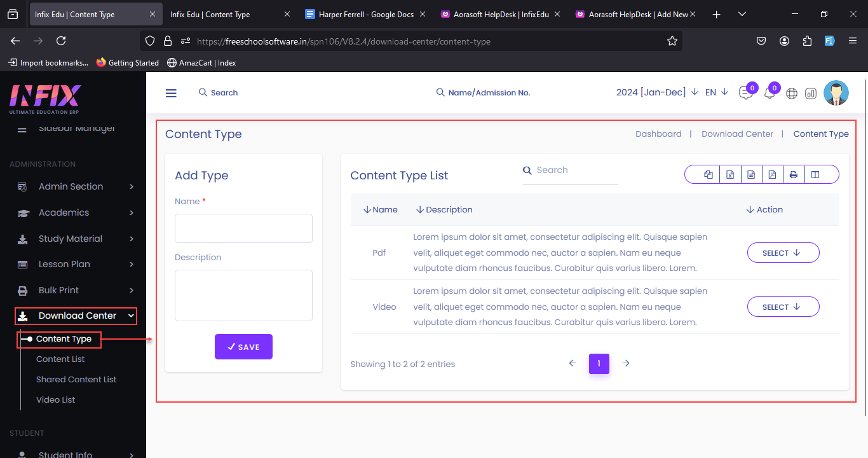Image resolution: width=868 pixels, height=458 pixels.
Task: Print the content type list
Action: [x=794, y=174]
